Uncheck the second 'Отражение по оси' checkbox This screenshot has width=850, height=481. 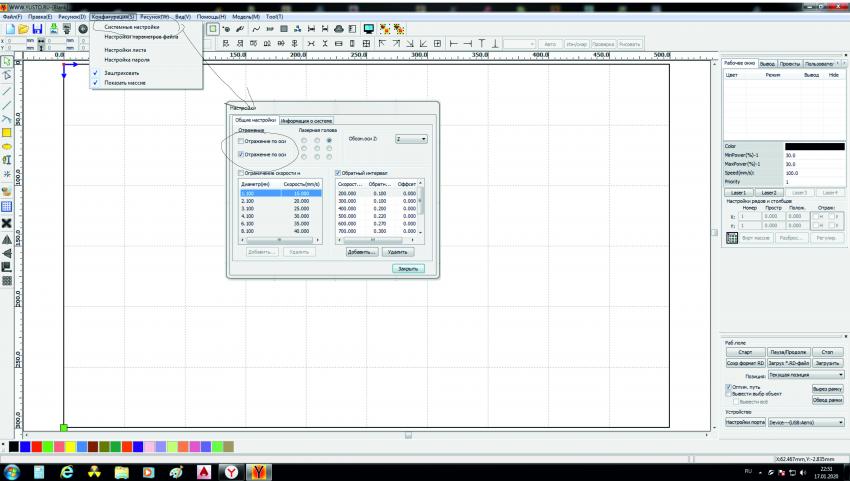click(240, 155)
